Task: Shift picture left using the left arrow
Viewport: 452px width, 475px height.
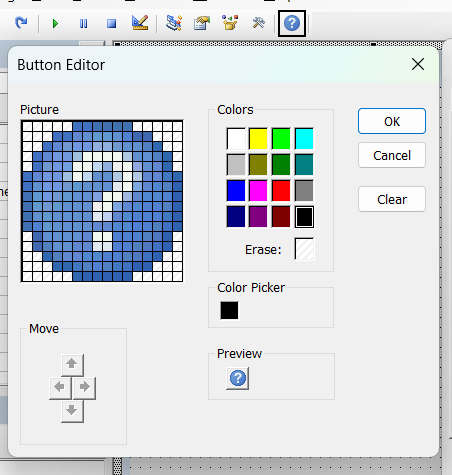Action: click(x=60, y=388)
